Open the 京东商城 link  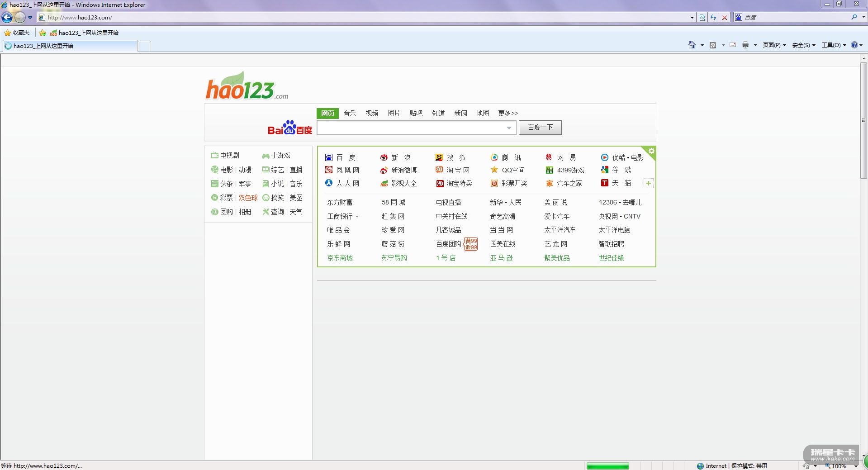pyautogui.click(x=340, y=258)
